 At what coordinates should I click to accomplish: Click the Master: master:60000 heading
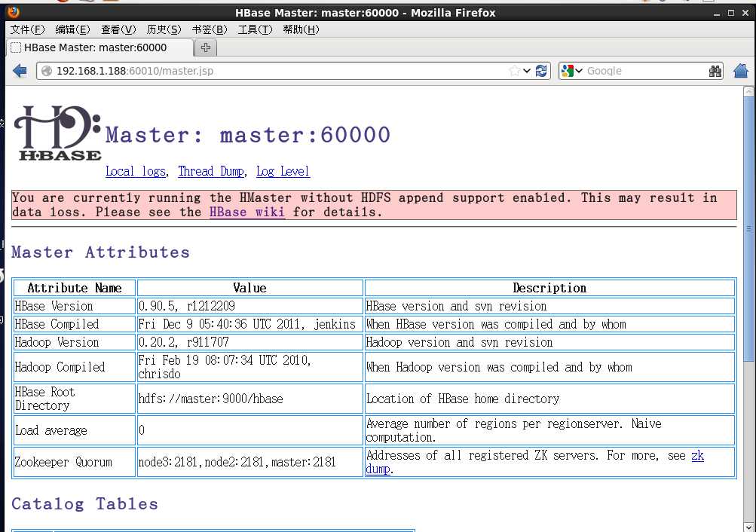pyautogui.click(x=248, y=135)
